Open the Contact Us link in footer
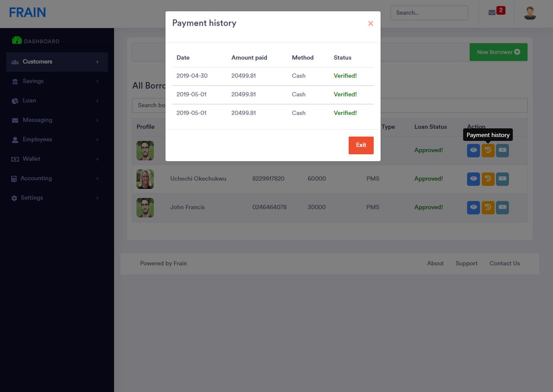 [504, 263]
